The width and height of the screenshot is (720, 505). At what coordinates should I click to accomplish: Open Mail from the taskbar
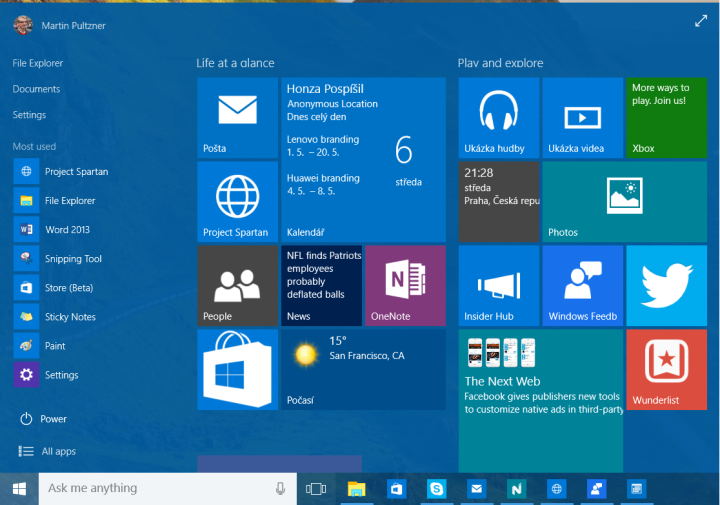(477, 489)
